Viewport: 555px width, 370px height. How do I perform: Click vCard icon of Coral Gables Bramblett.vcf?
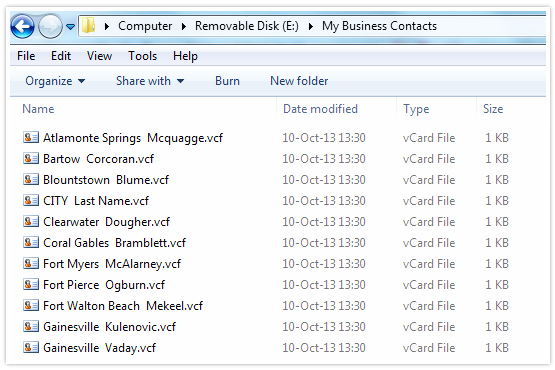pyautogui.click(x=31, y=243)
